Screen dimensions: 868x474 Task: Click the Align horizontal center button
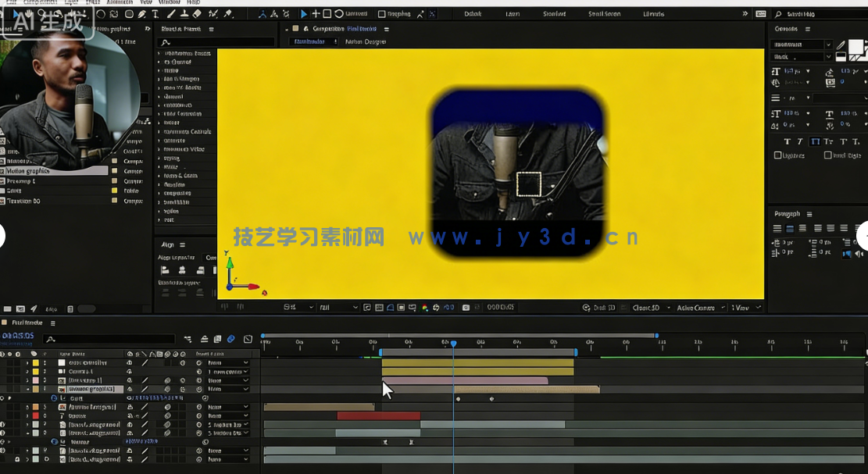182,269
